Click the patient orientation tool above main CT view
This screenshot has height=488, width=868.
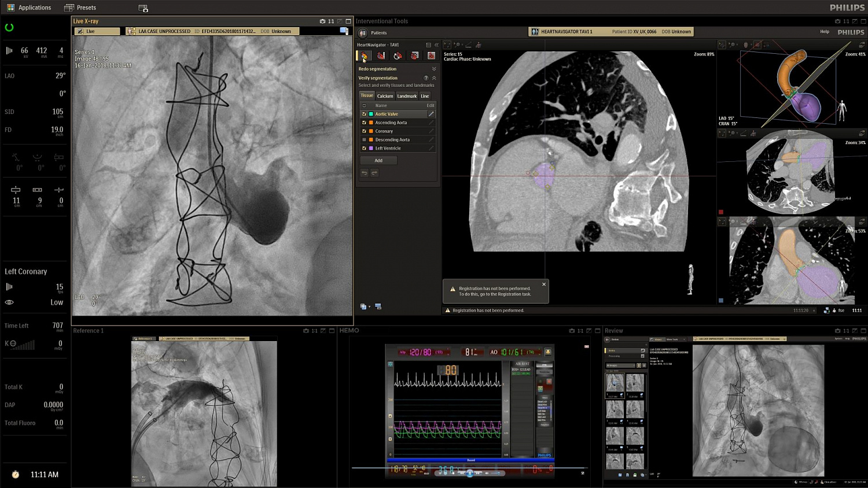tap(479, 45)
